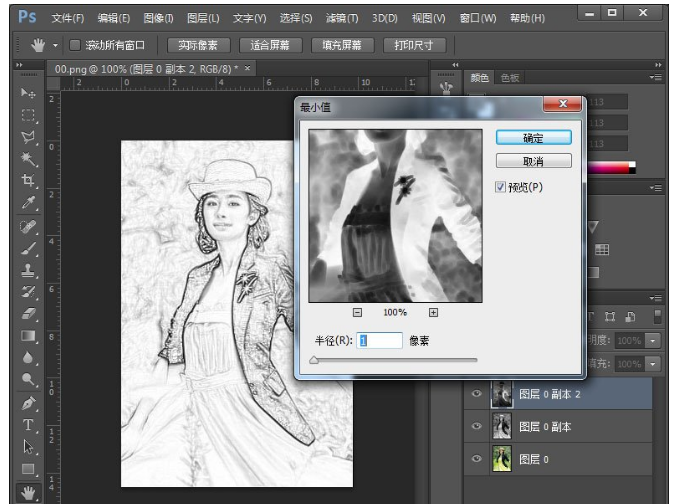Toggle the 预览(P) preview checkbox
The height and width of the screenshot is (504, 679).
pos(502,186)
